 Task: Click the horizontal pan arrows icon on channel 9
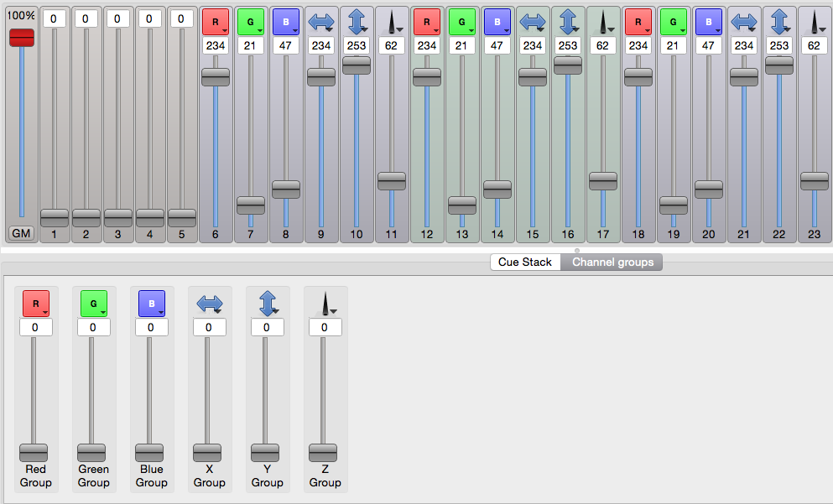point(320,22)
